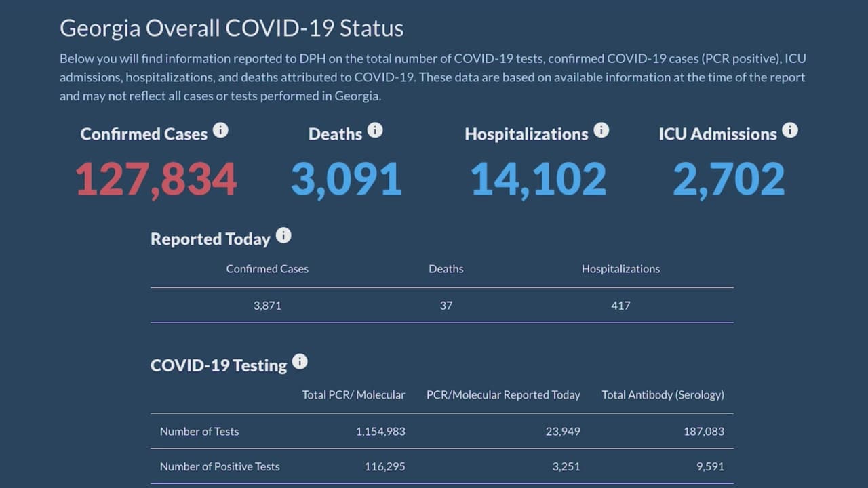Screen dimensions: 868x488
Task: Click the 2,702 ICU admissions number
Action: [x=728, y=180]
